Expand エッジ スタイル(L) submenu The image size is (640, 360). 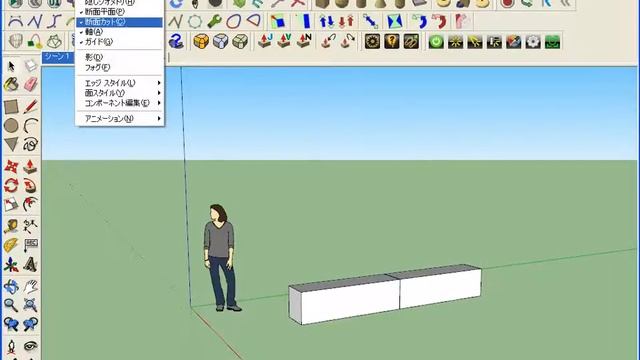(x=120, y=83)
